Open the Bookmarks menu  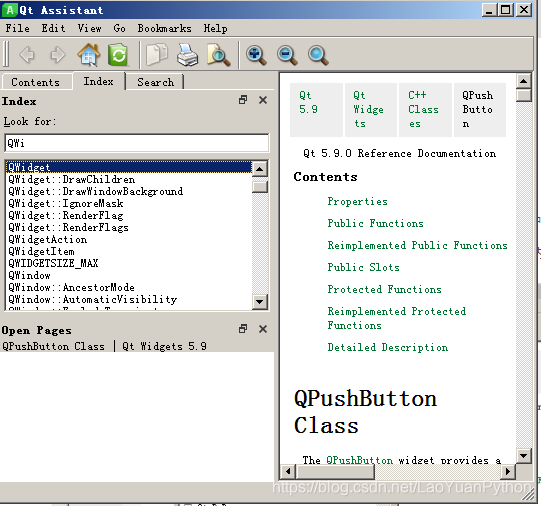coord(165,28)
